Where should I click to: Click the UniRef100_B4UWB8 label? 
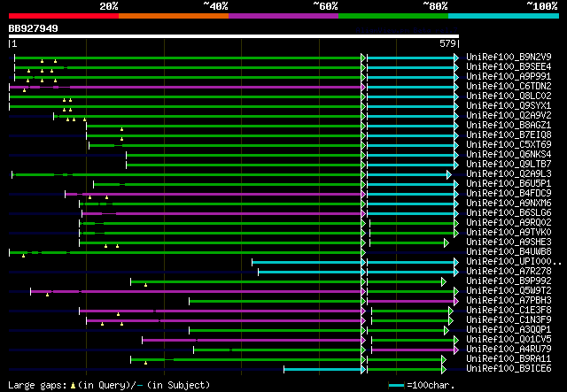point(509,252)
